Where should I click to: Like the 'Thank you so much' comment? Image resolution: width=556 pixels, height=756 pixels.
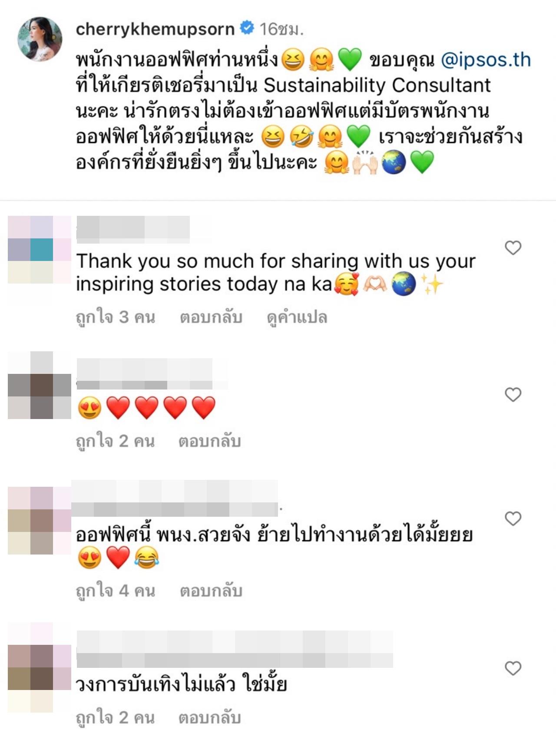coord(513,248)
